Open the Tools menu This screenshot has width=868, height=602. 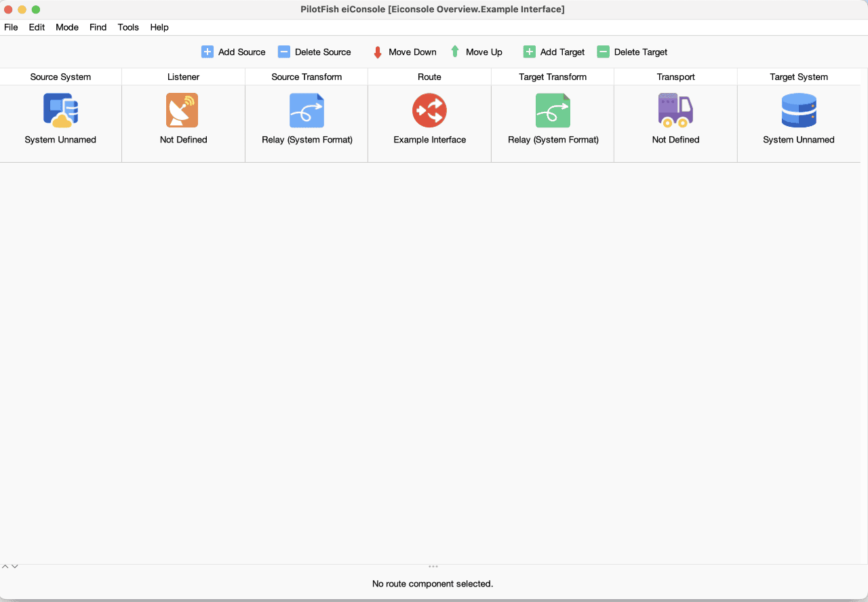[128, 27]
